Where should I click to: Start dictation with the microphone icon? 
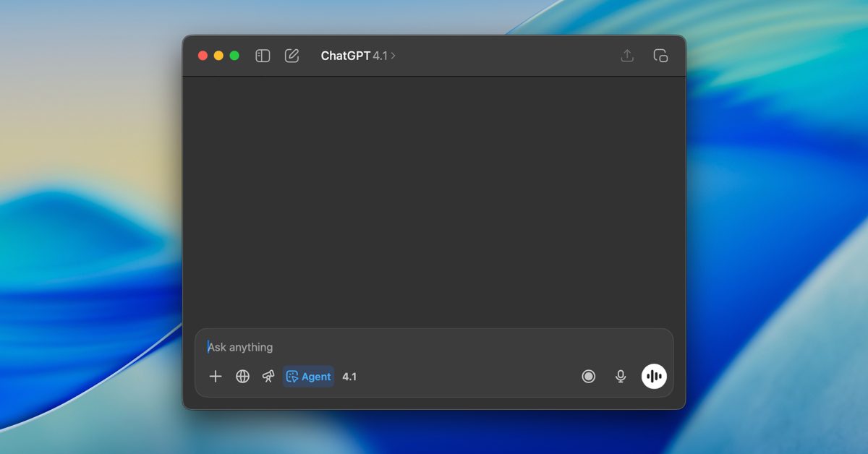tap(621, 377)
